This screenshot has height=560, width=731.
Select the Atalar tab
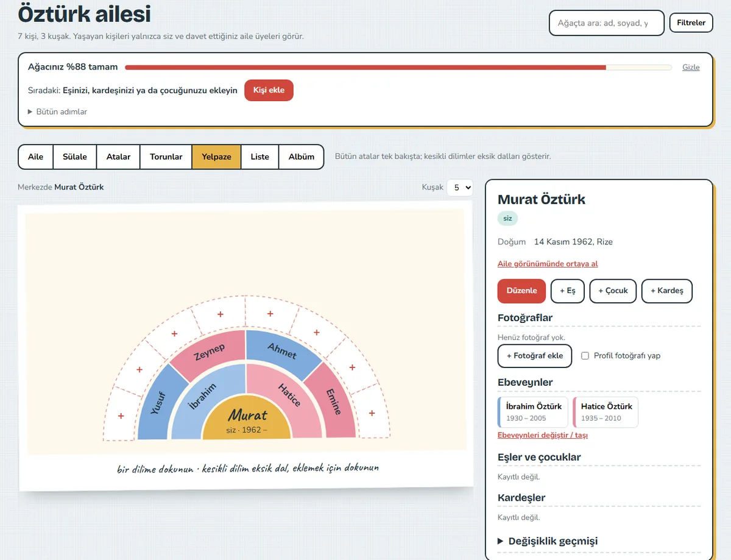tap(118, 157)
